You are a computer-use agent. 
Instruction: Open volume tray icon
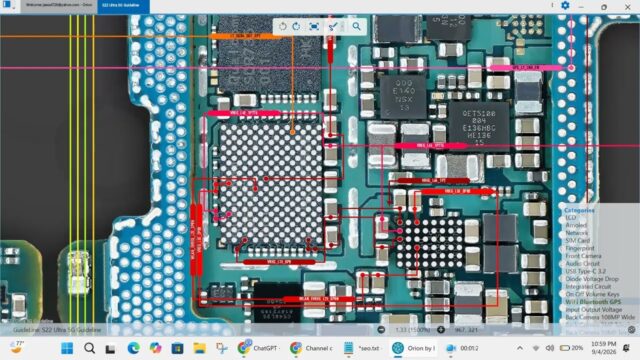point(550,348)
